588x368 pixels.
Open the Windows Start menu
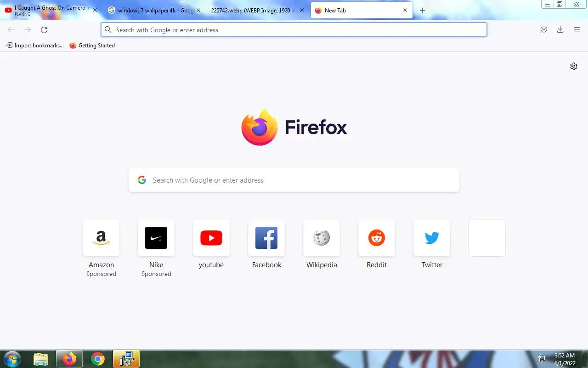pyautogui.click(x=11, y=359)
